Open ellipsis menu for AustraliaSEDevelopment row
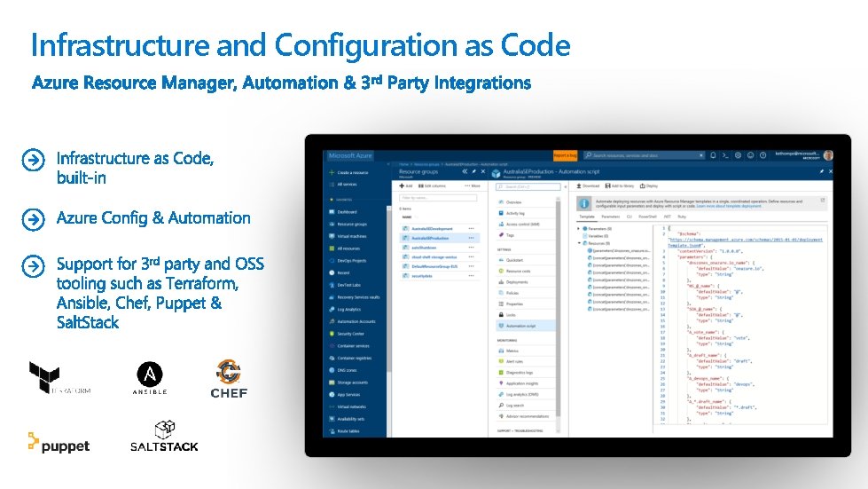This screenshot has width=868, height=489. click(471, 229)
